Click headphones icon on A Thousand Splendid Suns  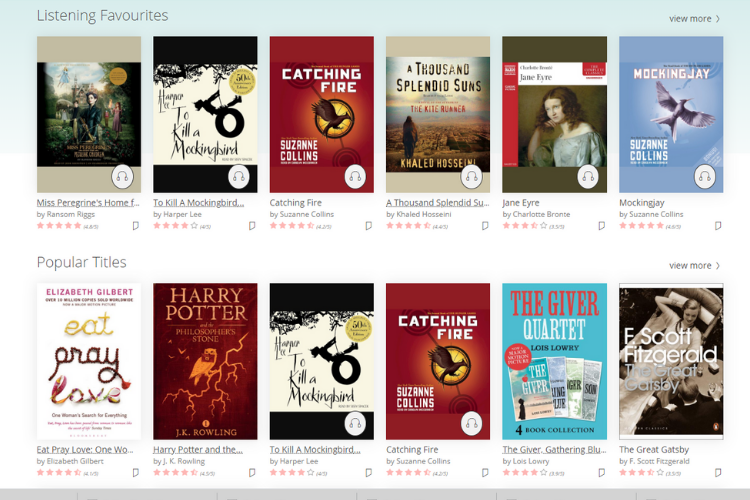pos(472,177)
